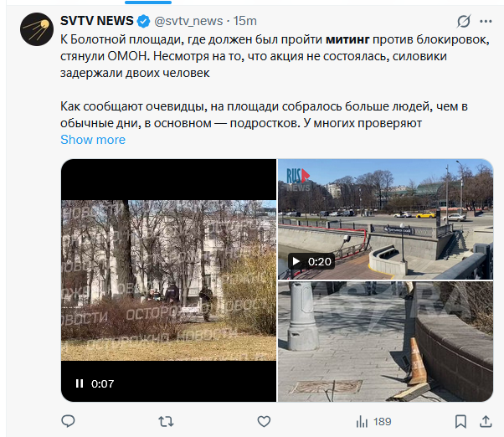
Task: Open the embankment video thumbnail
Action: 385,219
